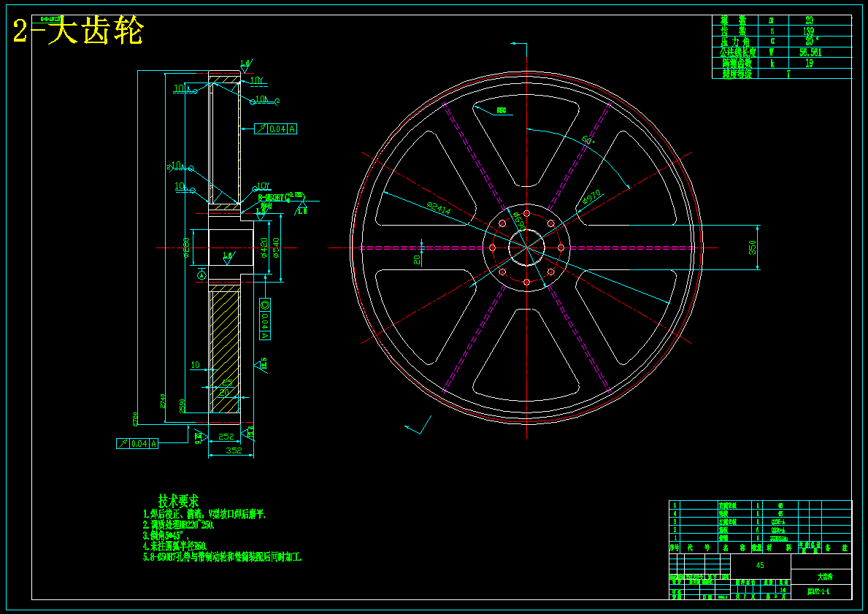Select the '大齿轮' name in the title block

coord(825,577)
